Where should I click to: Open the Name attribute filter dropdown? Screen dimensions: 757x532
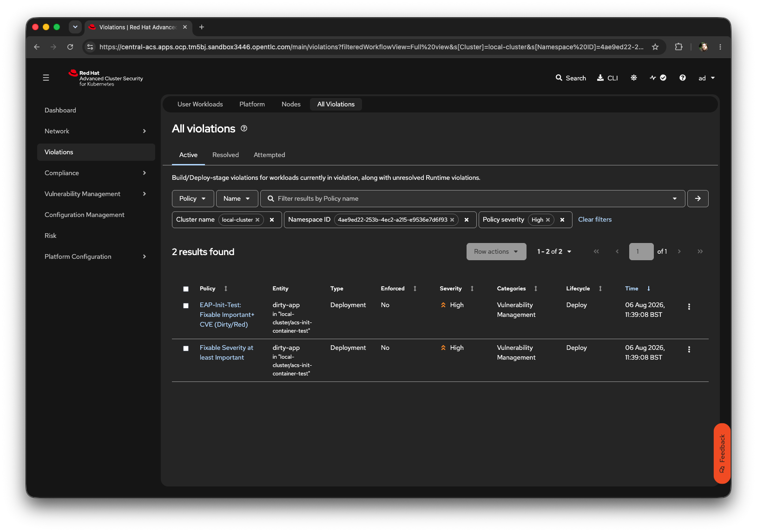pyautogui.click(x=237, y=198)
